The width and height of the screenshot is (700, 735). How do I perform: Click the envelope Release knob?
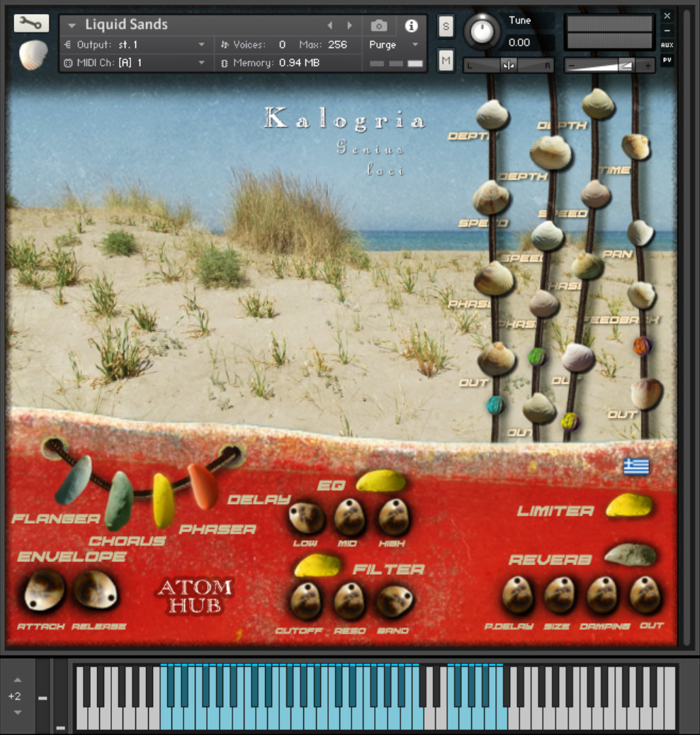click(x=96, y=590)
